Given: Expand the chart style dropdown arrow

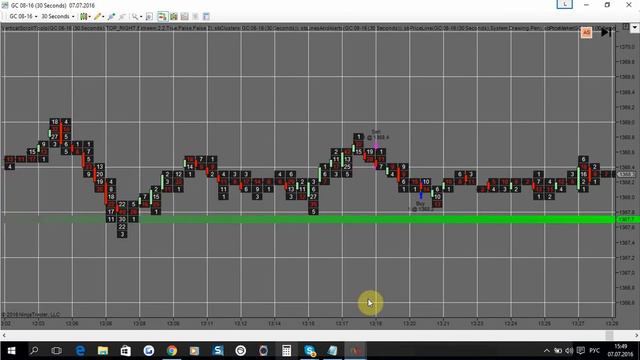Looking at the screenshot, I should (89, 17).
